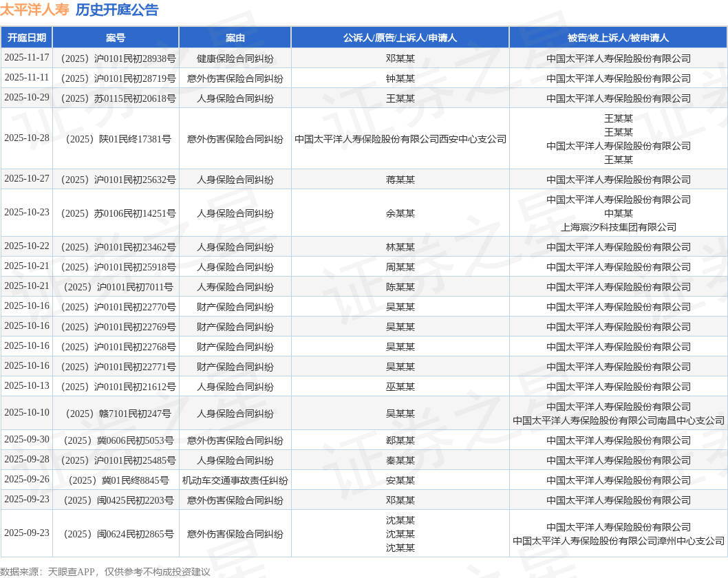728x578 pixels.
Task: Click the date cell 2025-11-11
Action: 26,78
